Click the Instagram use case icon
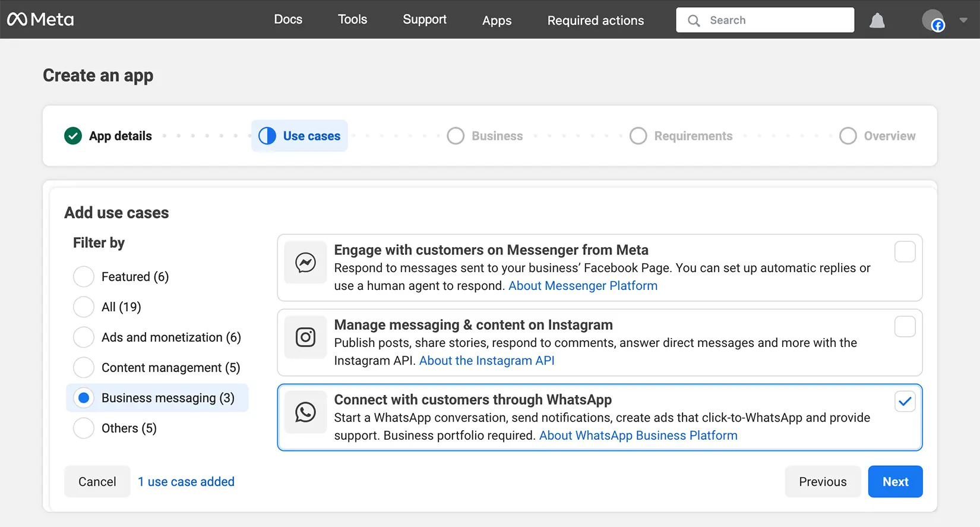This screenshot has width=980, height=527. pos(305,337)
